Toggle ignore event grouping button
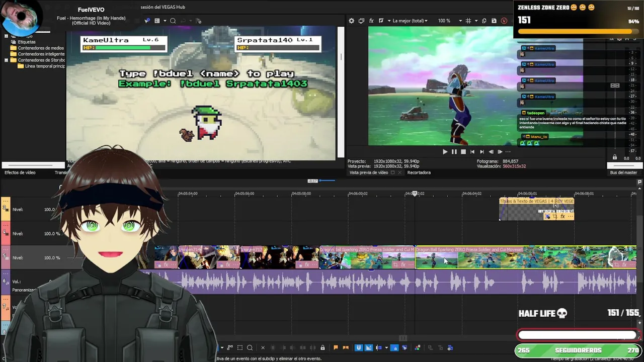The width and height of the screenshot is (644, 362). pos(405,347)
